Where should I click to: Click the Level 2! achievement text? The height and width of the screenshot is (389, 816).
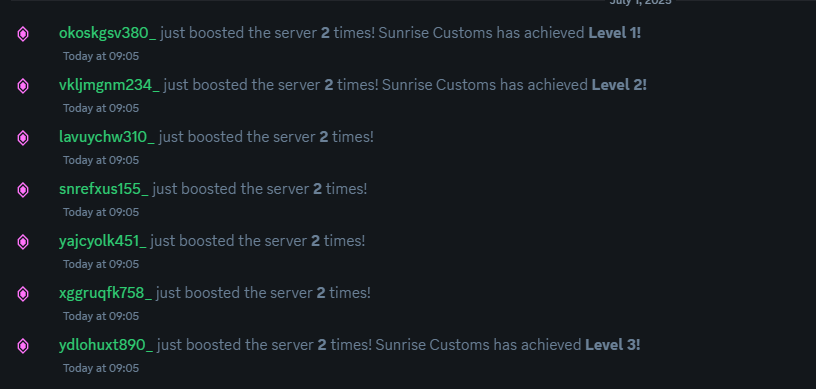[619, 85]
